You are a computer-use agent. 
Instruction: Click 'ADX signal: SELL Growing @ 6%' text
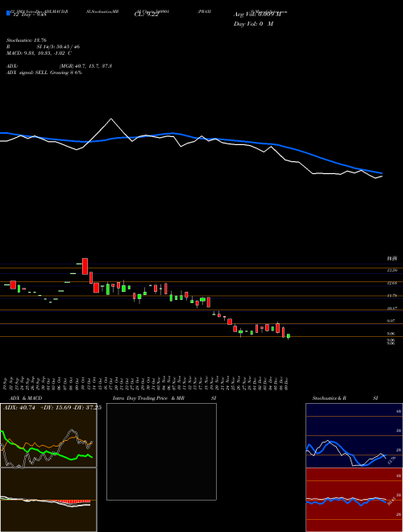tap(44, 73)
